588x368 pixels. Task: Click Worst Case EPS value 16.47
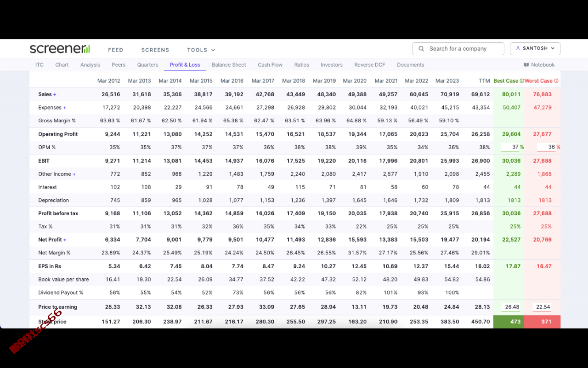point(544,266)
